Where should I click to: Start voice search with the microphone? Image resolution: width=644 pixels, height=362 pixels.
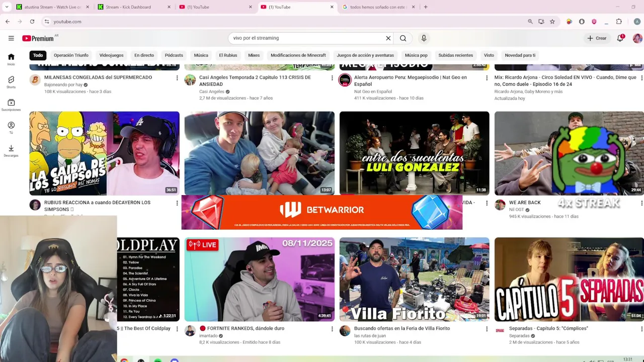click(x=424, y=38)
